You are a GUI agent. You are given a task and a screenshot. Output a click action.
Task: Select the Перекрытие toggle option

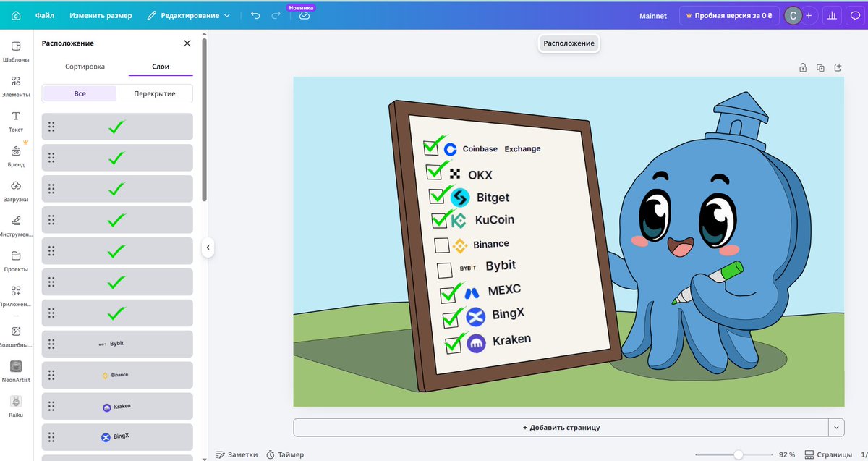pos(155,93)
